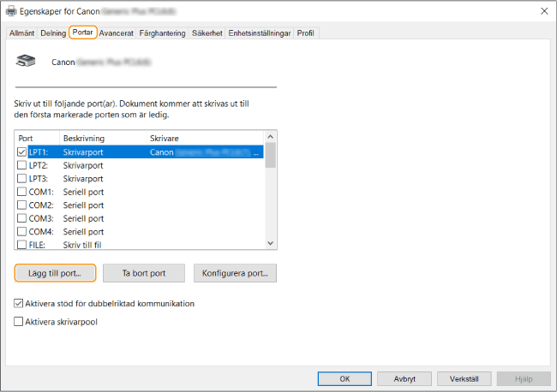This screenshot has width=557, height=392.
Task: Select the Enhetsinställningar tab
Action: (x=259, y=33)
